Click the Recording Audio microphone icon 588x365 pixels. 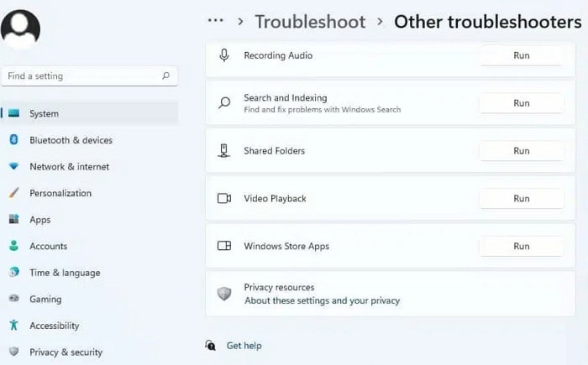click(x=224, y=55)
